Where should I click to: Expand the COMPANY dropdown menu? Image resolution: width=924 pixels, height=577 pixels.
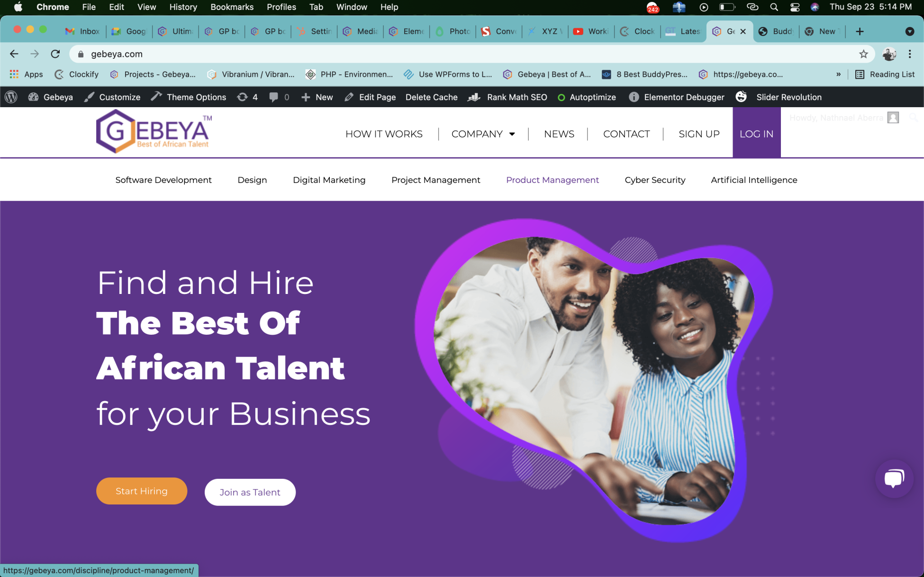coord(483,134)
